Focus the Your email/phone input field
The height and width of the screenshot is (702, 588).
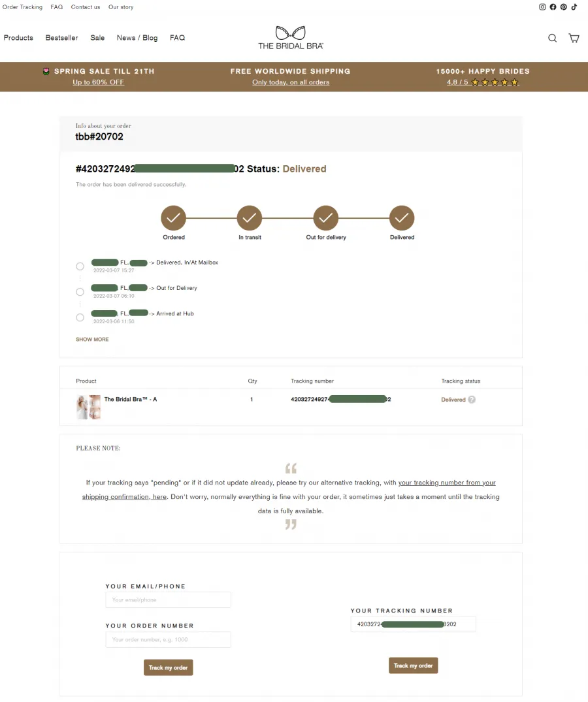click(169, 600)
